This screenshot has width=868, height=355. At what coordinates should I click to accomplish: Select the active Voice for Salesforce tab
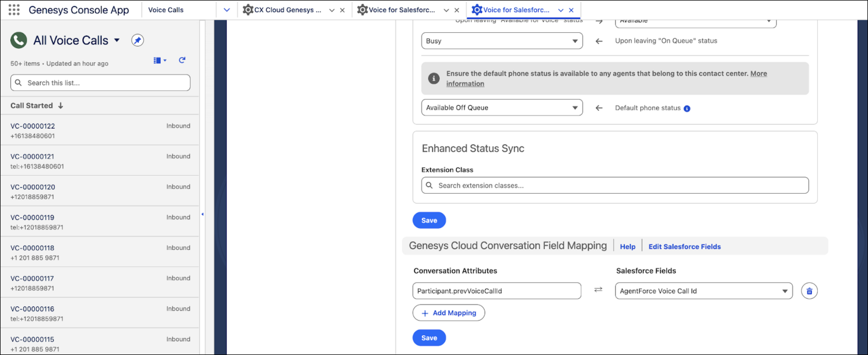click(516, 10)
